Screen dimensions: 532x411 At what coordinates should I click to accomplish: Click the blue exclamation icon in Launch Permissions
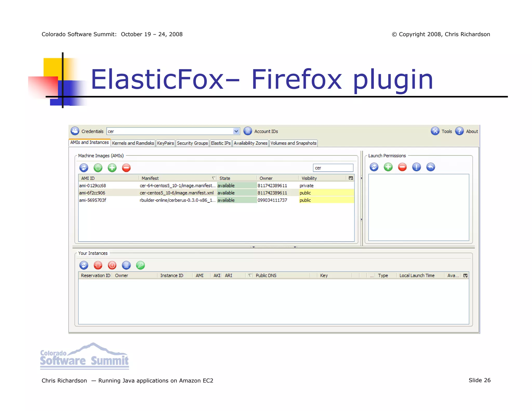click(x=416, y=167)
